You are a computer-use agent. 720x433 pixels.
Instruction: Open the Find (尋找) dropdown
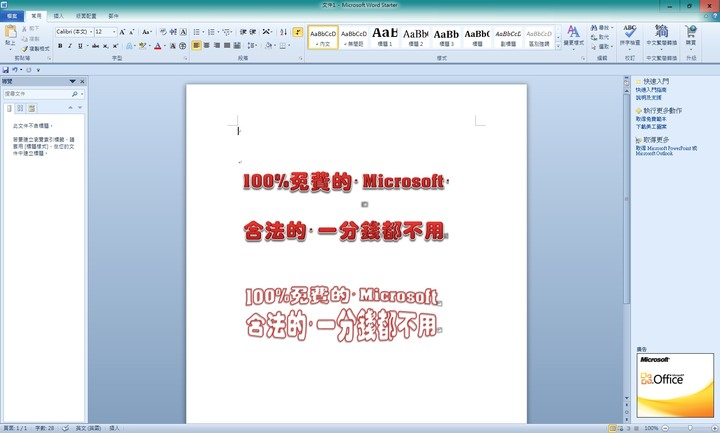[x=602, y=28]
